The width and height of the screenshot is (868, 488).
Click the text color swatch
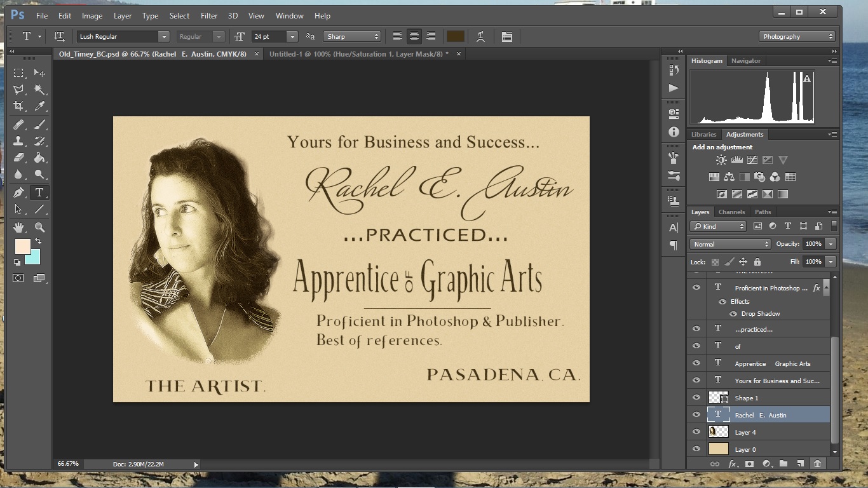click(x=455, y=37)
